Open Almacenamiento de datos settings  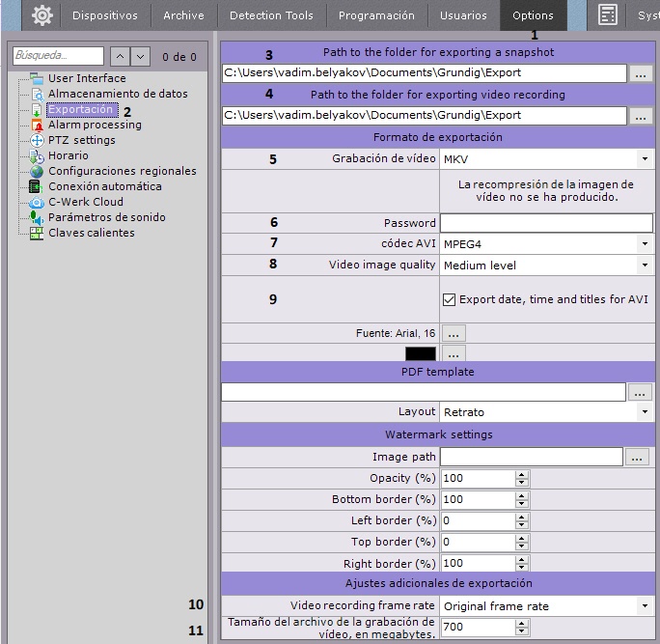coord(117,94)
